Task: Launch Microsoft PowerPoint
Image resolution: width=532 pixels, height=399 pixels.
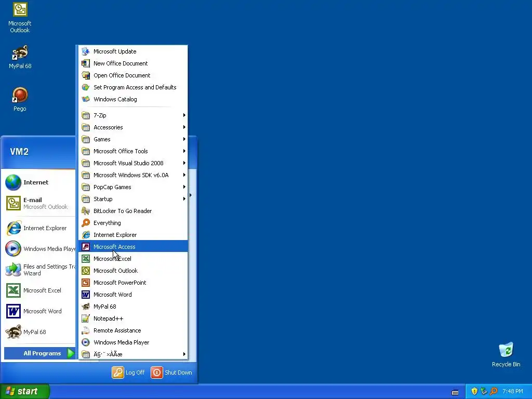Action: 133,283
